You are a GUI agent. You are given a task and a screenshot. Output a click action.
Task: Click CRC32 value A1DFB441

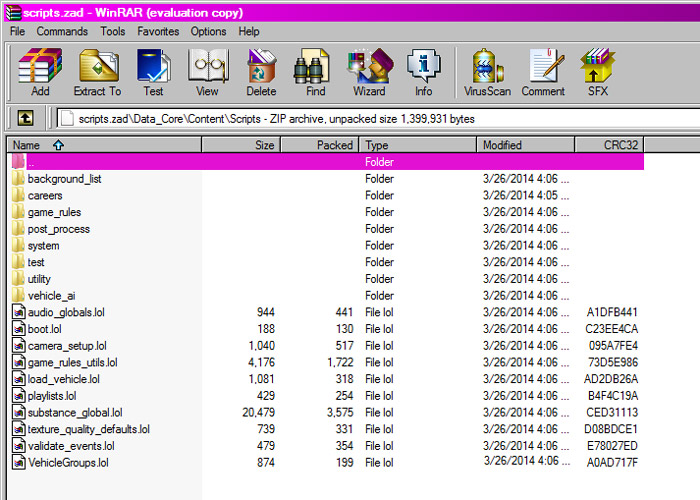tap(612, 312)
